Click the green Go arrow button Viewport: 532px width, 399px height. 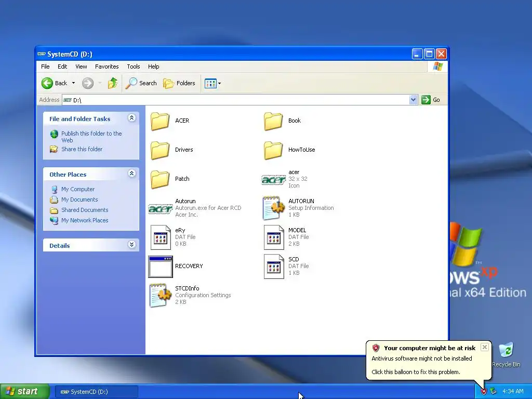pos(426,100)
